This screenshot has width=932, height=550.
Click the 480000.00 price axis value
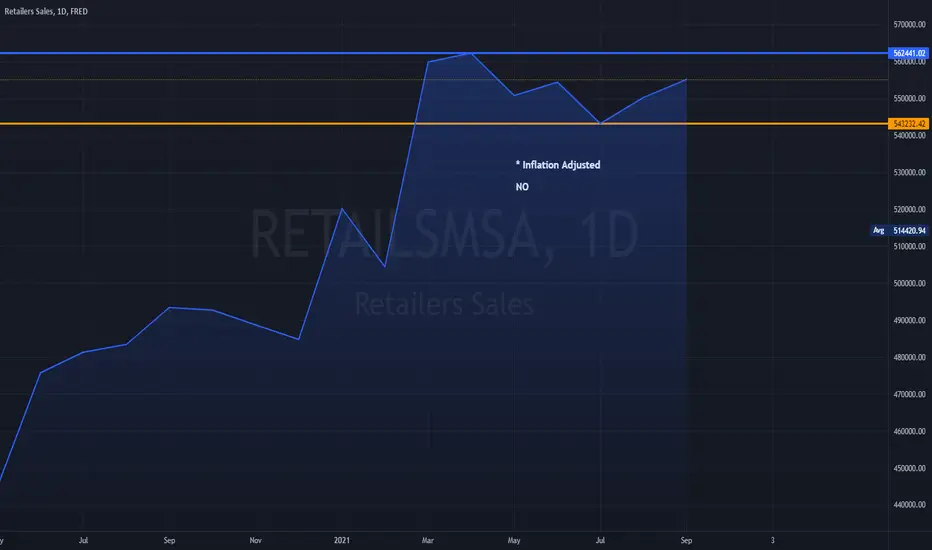[x=909, y=357]
